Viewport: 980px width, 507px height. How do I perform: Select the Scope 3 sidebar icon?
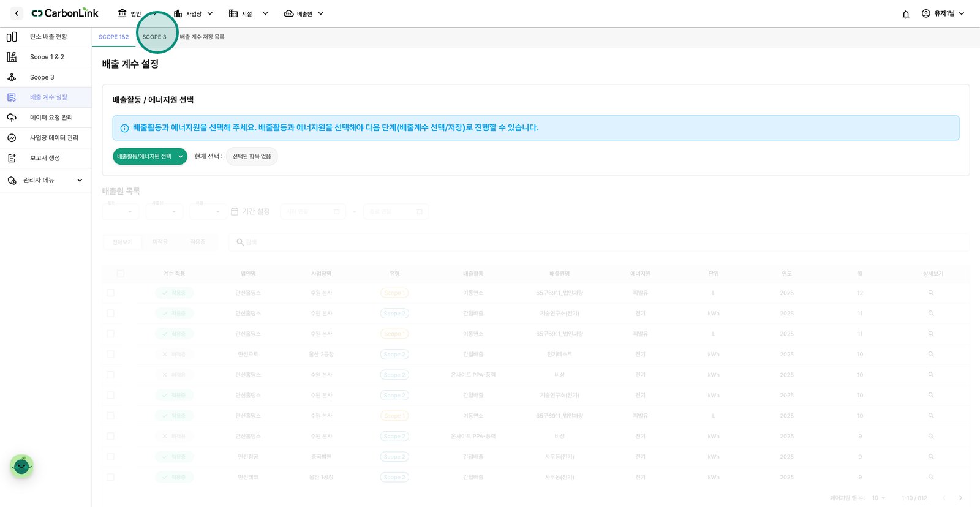click(x=12, y=77)
